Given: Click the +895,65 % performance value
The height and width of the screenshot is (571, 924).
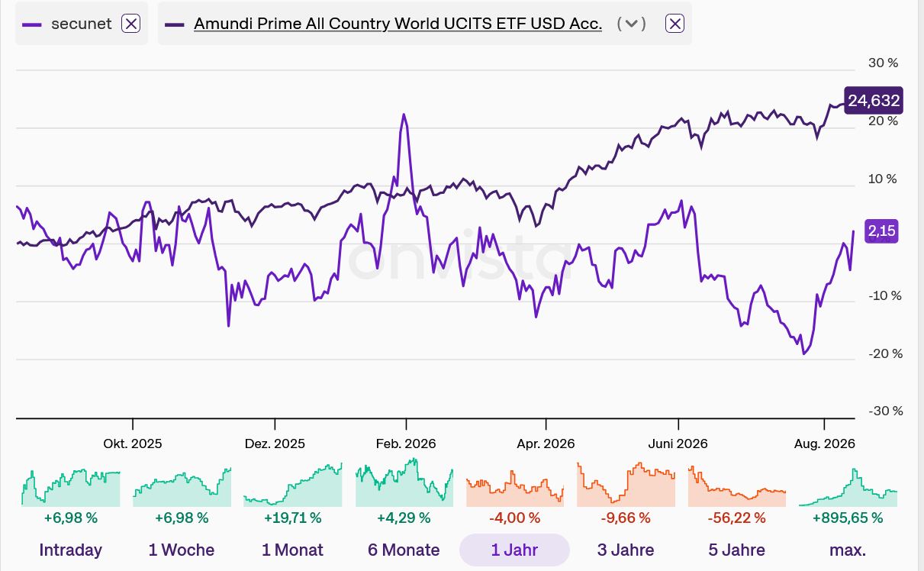Looking at the screenshot, I should 848,518.
